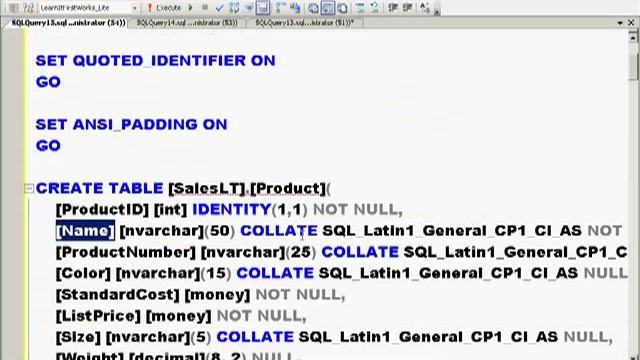The height and width of the screenshot is (360, 640).
Task: Open the active files list arrow
Action: [620, 23]
